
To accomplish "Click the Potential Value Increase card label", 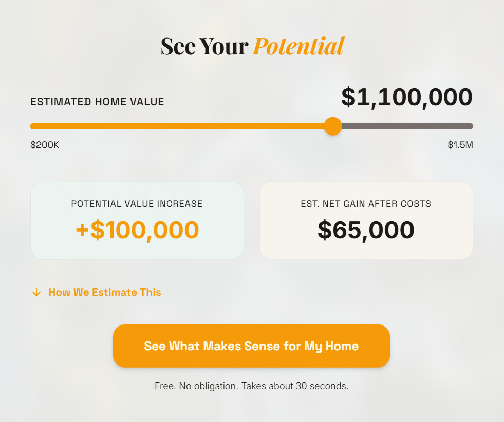I will click(137, 203).
